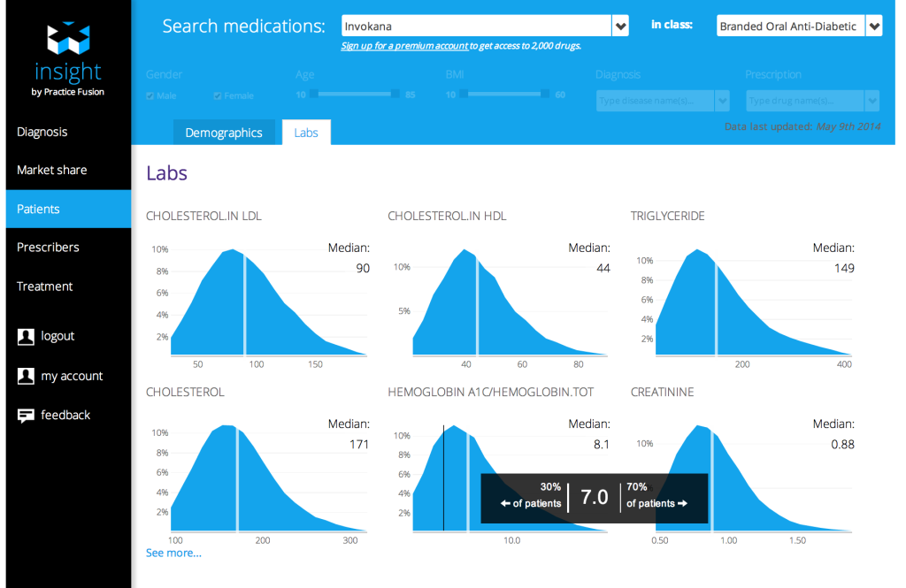906x588 pixels.
Task: Click the HEMOGLOBIN A1C/HEMOGLOBIN.TOT chart title
Action: (490, 393)
